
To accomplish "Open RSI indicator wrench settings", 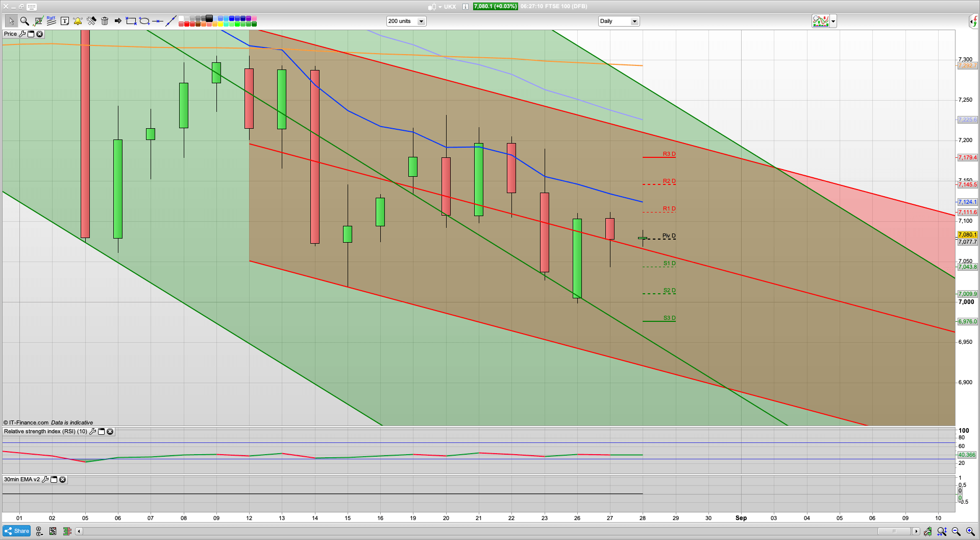I will (92, 431).
